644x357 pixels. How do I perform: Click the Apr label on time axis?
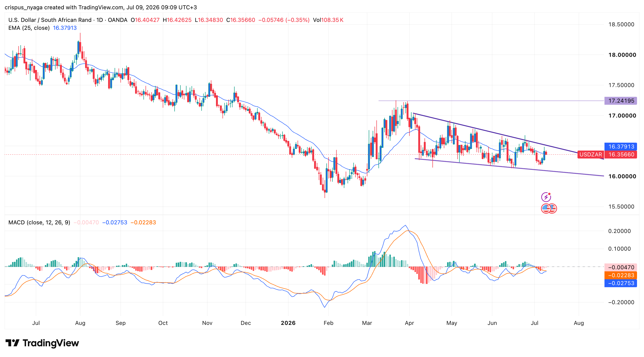[x=409, y=323]
